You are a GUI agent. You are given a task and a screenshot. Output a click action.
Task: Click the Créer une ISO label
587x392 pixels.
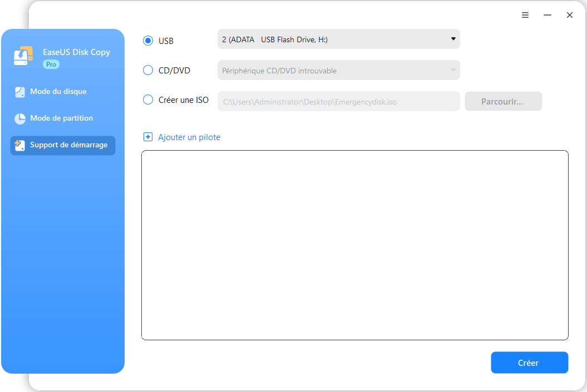point(184,100)
